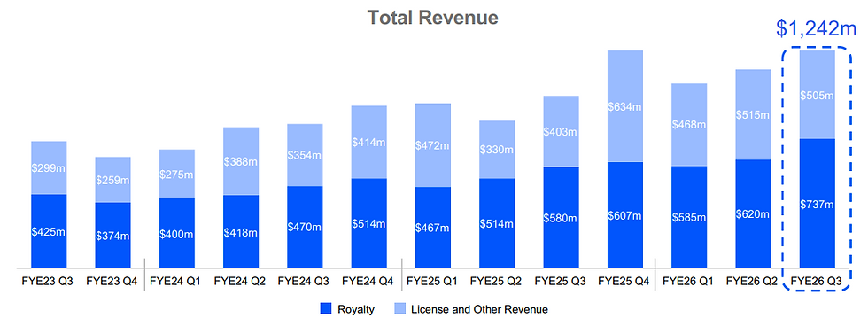
Task: Click the "$299m" license value
Action: [x=49, y=168]
